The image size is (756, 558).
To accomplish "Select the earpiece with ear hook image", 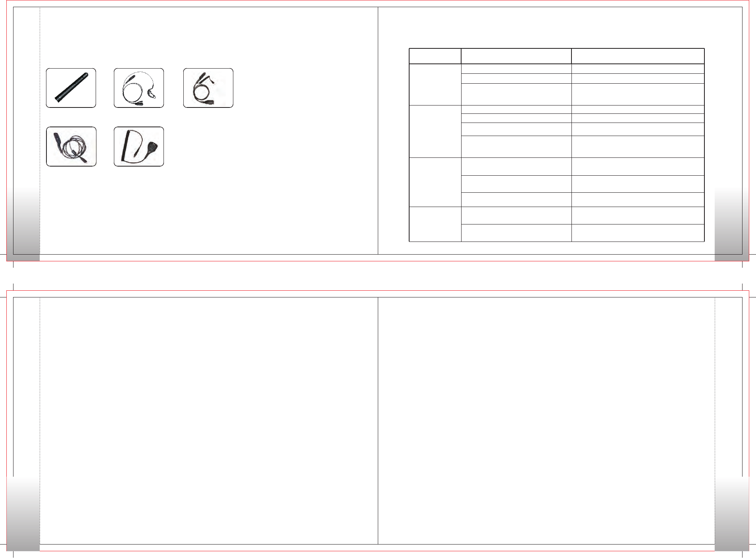I will pyautogui.click(x=139, y=88).
